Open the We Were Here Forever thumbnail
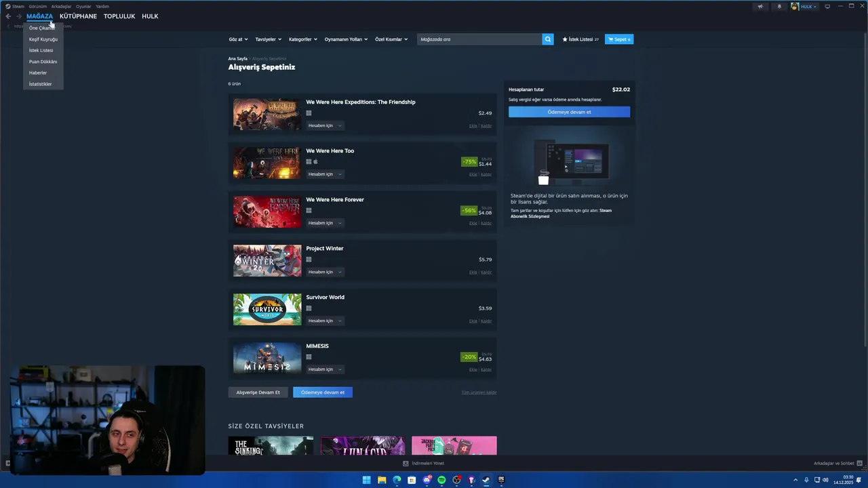 (x=267, y=211)
